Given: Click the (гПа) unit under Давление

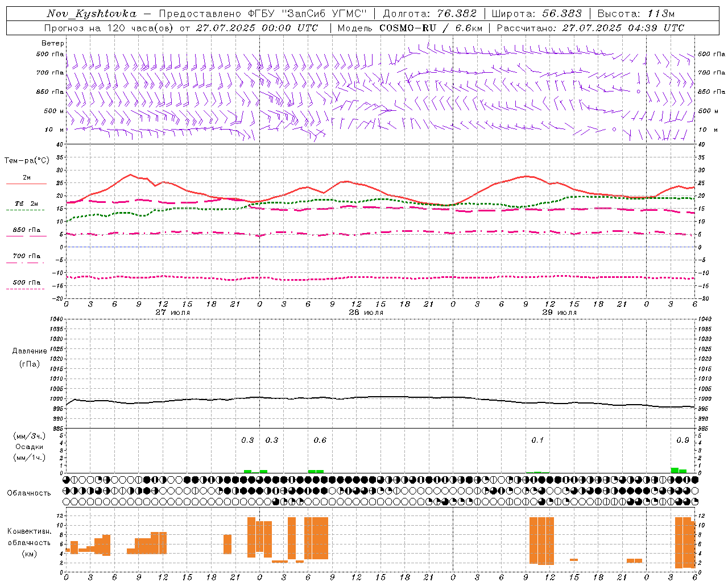Looking at the screenshot, I should [x=30, y=364].
